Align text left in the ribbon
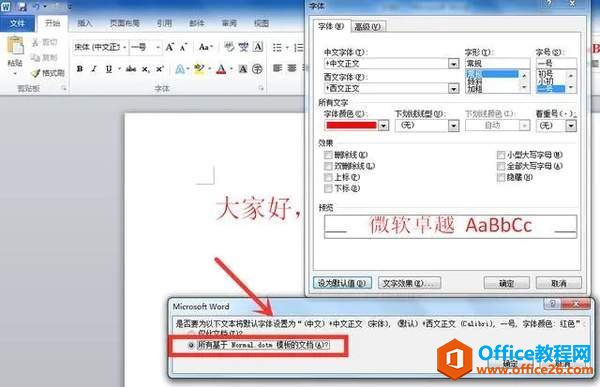Image resolution: width=600 pixels, height=387 pixels. point(277,69)
